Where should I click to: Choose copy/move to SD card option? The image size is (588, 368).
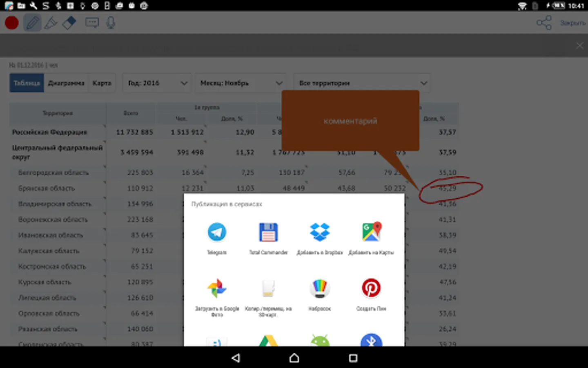268,297
